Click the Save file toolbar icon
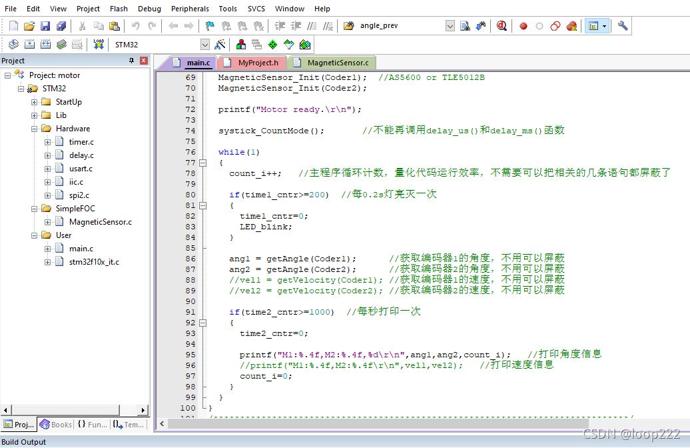 (x=45, y=26)
